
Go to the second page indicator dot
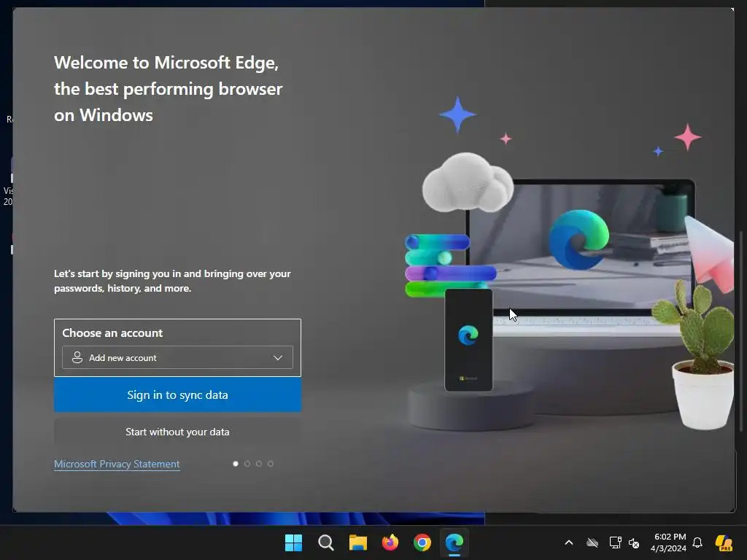pyautogui.click(x=247, y=464)
